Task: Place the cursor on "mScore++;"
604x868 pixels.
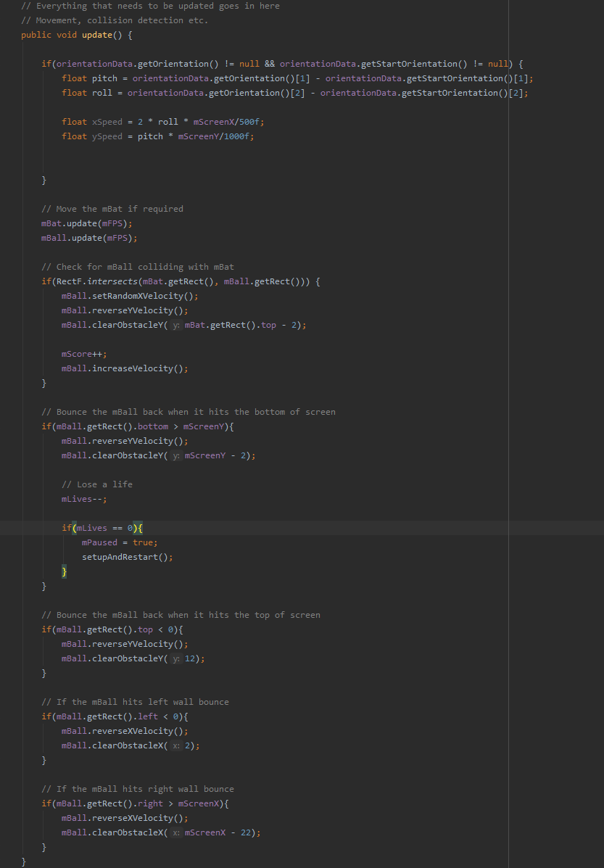Action: point(84,354)
